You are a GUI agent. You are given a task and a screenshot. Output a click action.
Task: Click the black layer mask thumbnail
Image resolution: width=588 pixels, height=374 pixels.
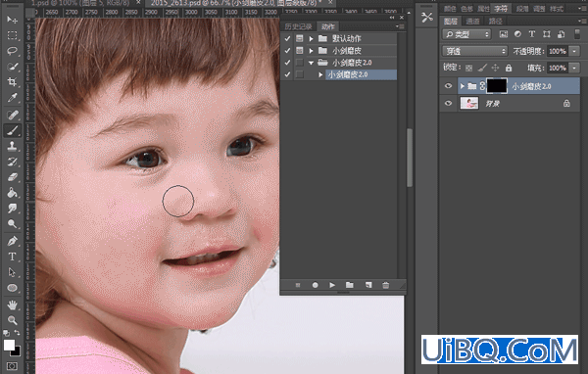pyautogui.click(x=497, y=86)
